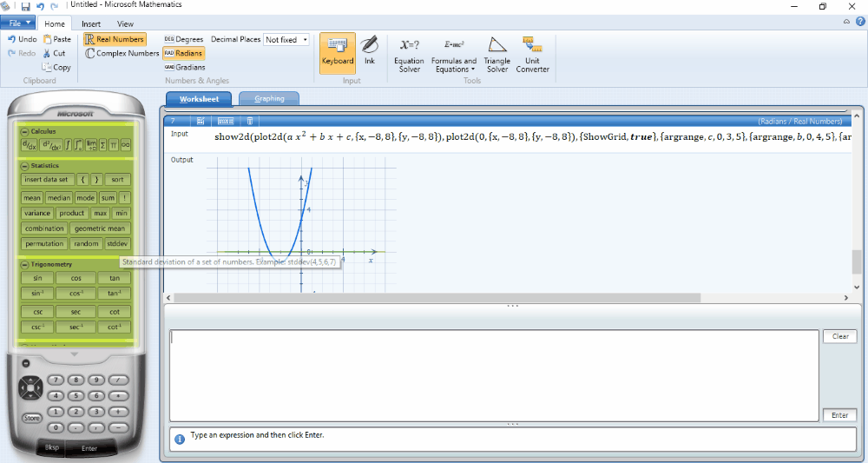Expand calculator pad with the down triangle
This screenshot has height=463, width=868.
click(76, 354)
